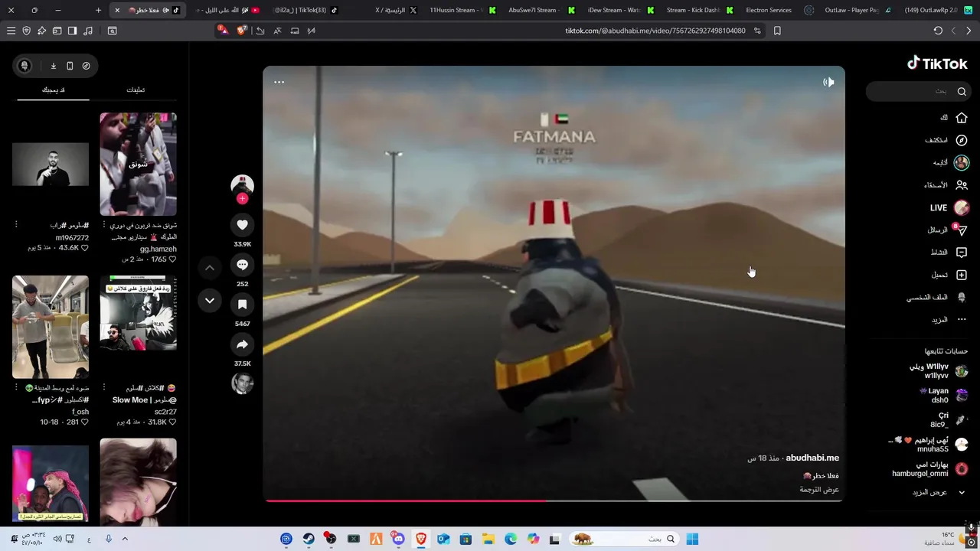Go to the previous video with the up arrow
The image size is (980, 551).
[210, 268]
